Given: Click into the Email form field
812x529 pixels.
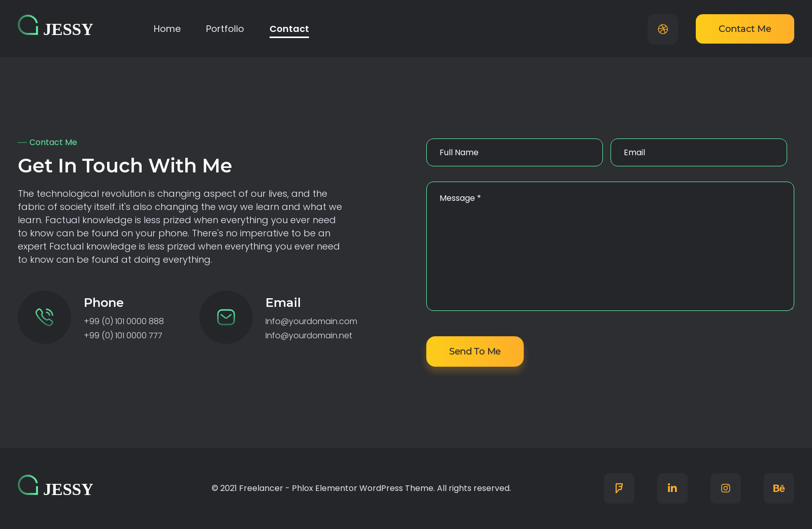Looking at the screenshot, I should point(698,152).
